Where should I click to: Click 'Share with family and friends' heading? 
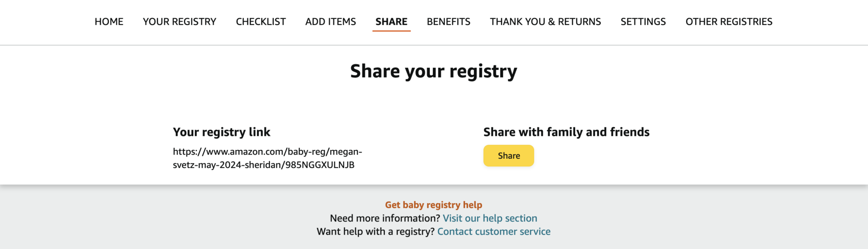(x=566, y=132)
